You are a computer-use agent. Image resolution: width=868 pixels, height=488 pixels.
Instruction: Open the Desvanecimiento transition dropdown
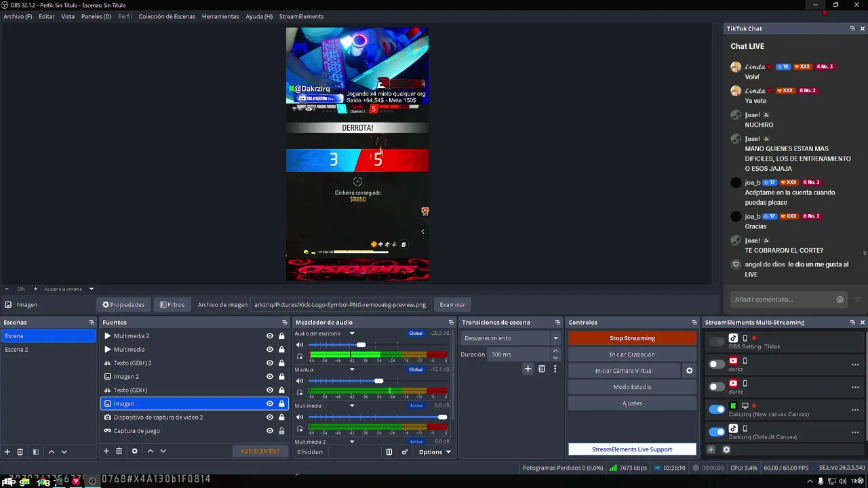(x=511, y=338)
